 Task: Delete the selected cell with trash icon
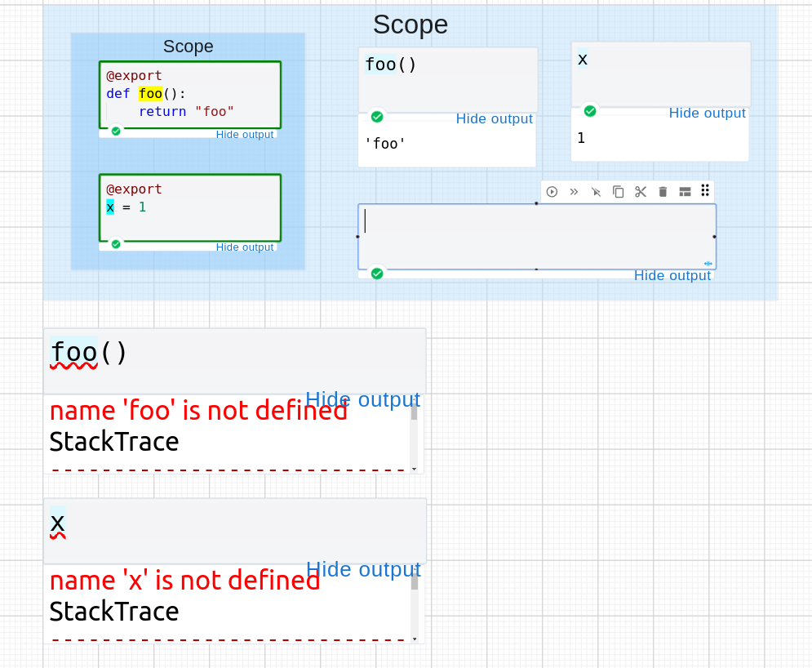(x=663, y=192)
